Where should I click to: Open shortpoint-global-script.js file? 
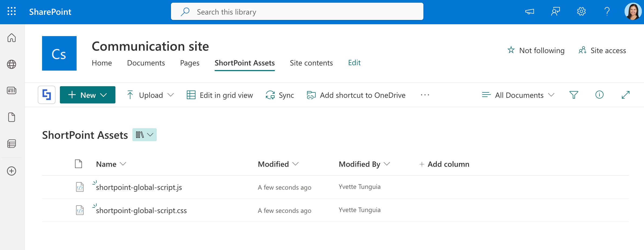139,187
